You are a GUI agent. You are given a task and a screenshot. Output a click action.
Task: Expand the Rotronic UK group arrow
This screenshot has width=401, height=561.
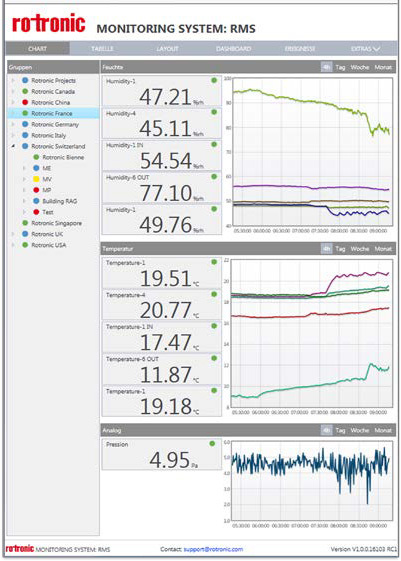click(x=13, y=234)
